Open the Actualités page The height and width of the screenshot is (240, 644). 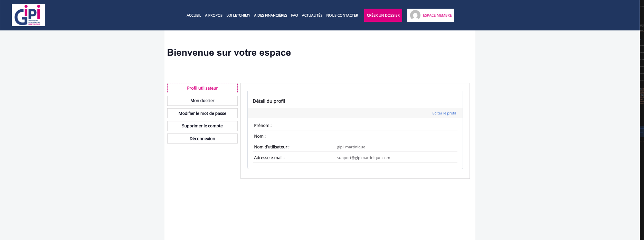312,15
